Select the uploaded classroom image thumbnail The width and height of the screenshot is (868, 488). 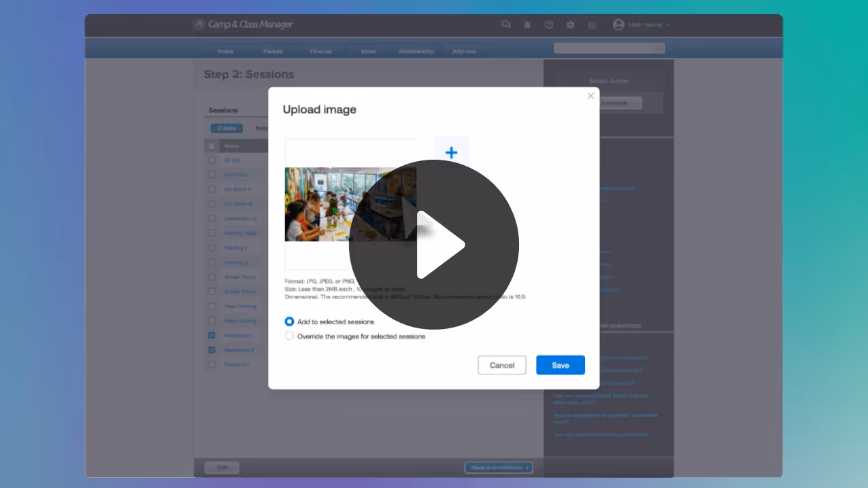(x=350, y=204)
